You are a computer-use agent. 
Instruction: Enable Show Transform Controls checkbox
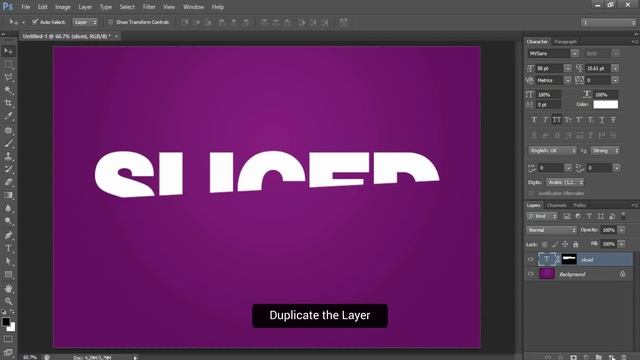pos(110,22)
